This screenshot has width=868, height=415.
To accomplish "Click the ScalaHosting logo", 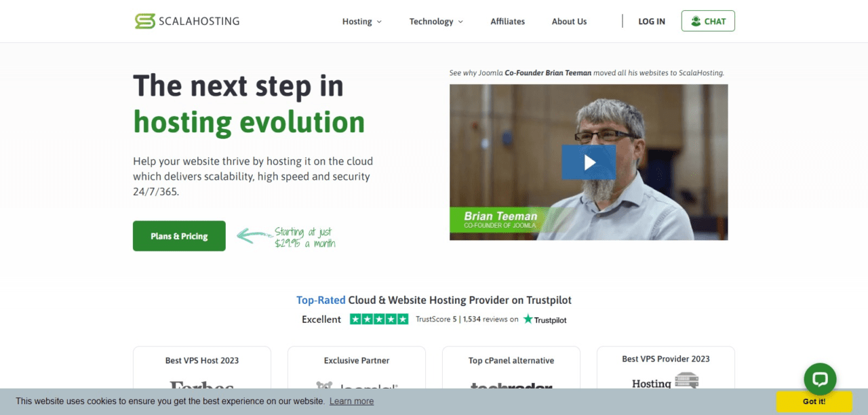I will [186, 21].
